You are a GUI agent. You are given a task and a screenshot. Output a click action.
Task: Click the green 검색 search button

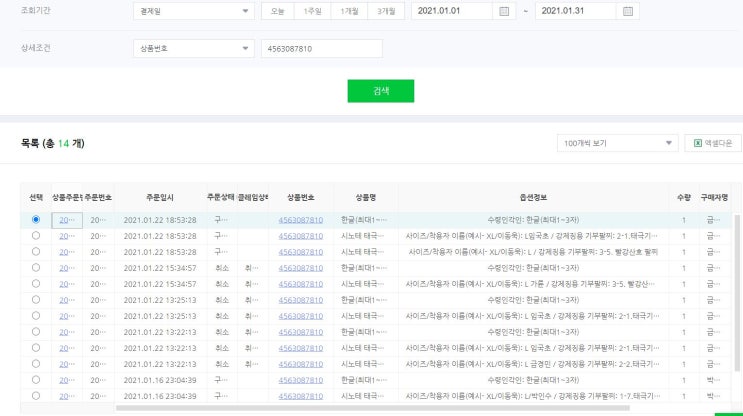[x=381, y=91]
